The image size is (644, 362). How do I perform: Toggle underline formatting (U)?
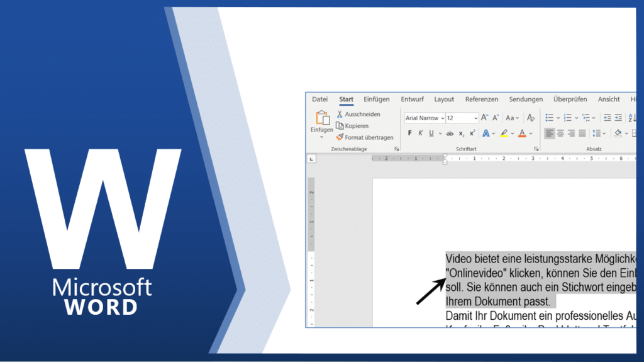tap(431, 133)
